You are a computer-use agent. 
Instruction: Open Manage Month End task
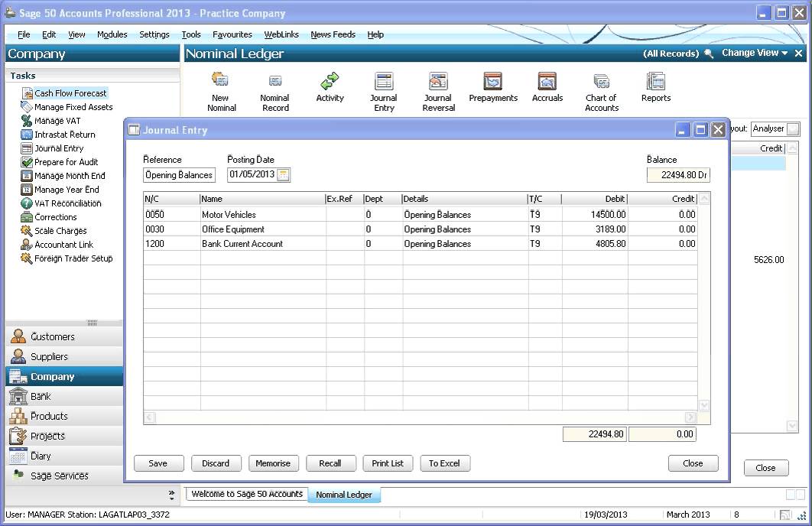[63, 176]
